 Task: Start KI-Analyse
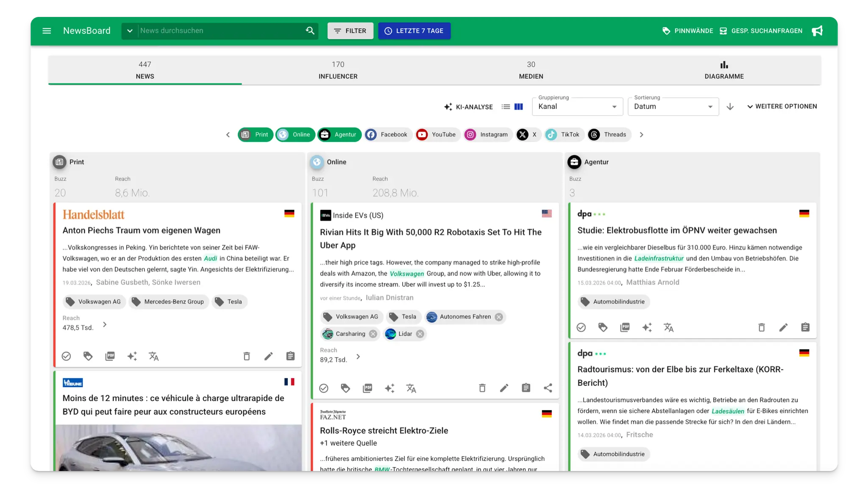point(468,107)
